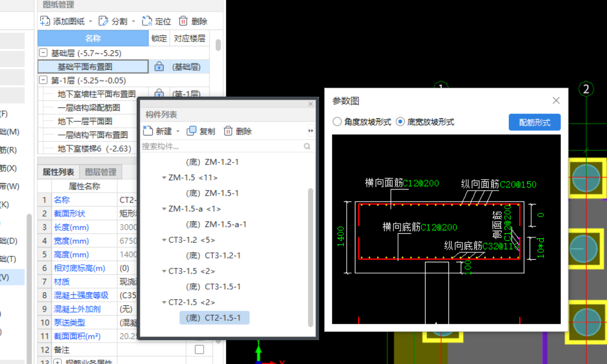Click the 对应楼层 column header

coord(189,38)
